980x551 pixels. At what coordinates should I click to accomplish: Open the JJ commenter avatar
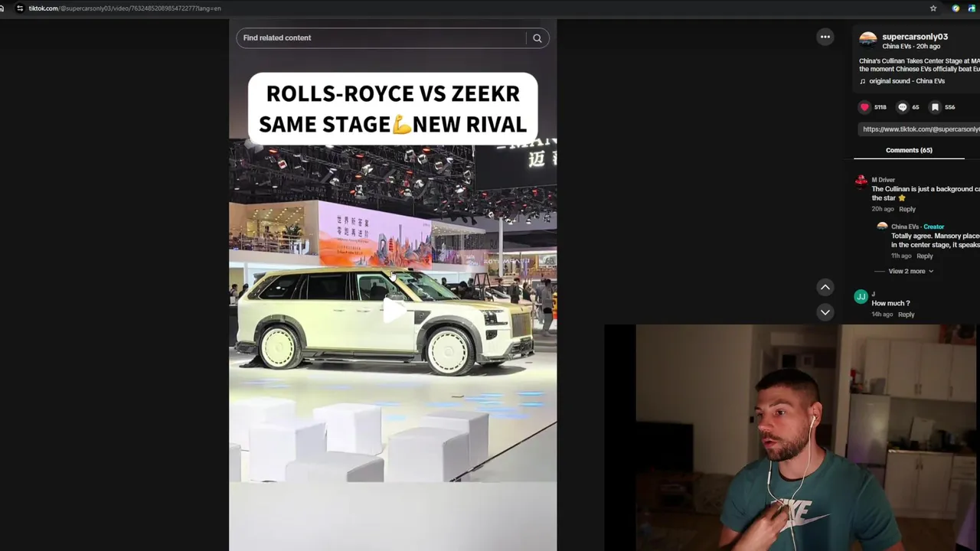pyautogui.click(x=861, y=297)
